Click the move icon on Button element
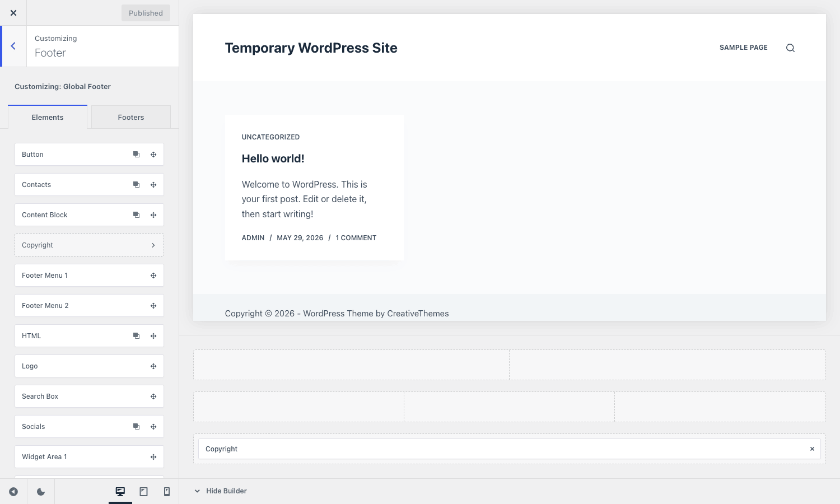This screenshot has height=504, width=840. (x=153, y=155)
